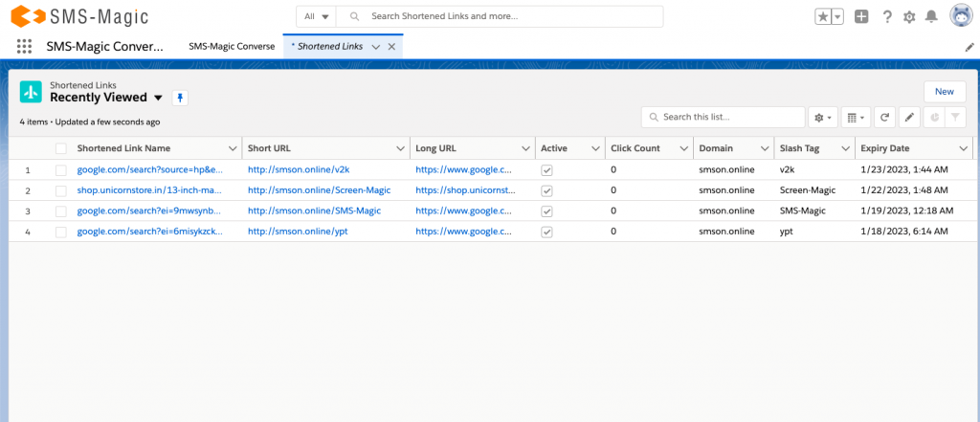Open the Favorites list dropdown arrow
Image resolution: width=980 pixels, height=422 pixels.
coord(837,17)
